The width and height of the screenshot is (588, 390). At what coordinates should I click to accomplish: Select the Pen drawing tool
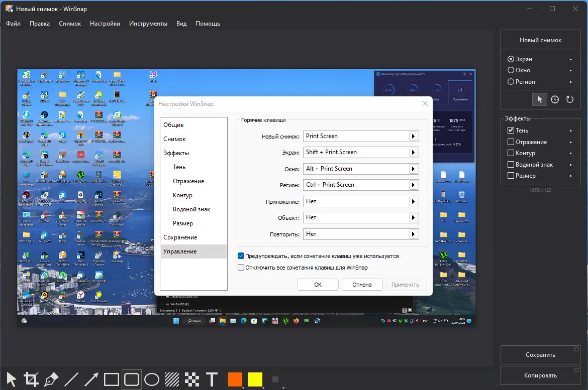pos(51,379)
